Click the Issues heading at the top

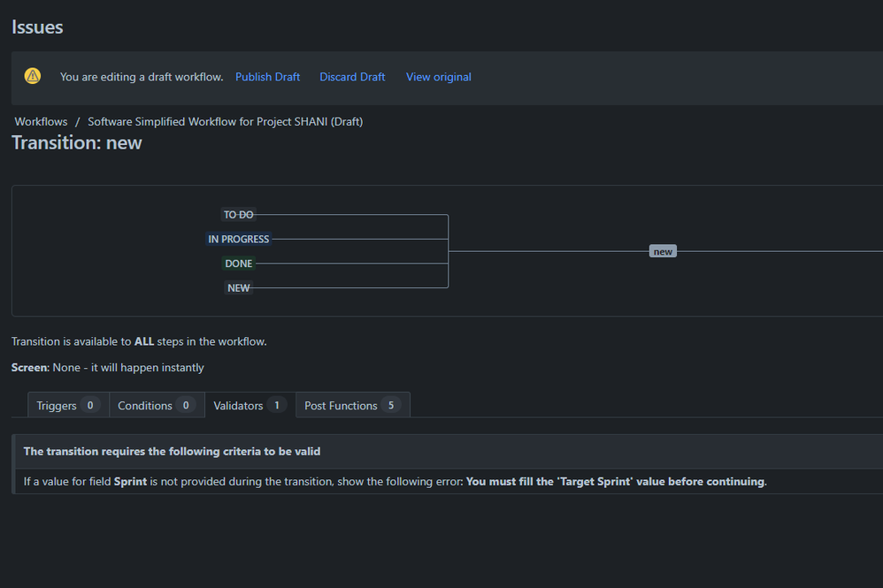(x=36, y=27)
